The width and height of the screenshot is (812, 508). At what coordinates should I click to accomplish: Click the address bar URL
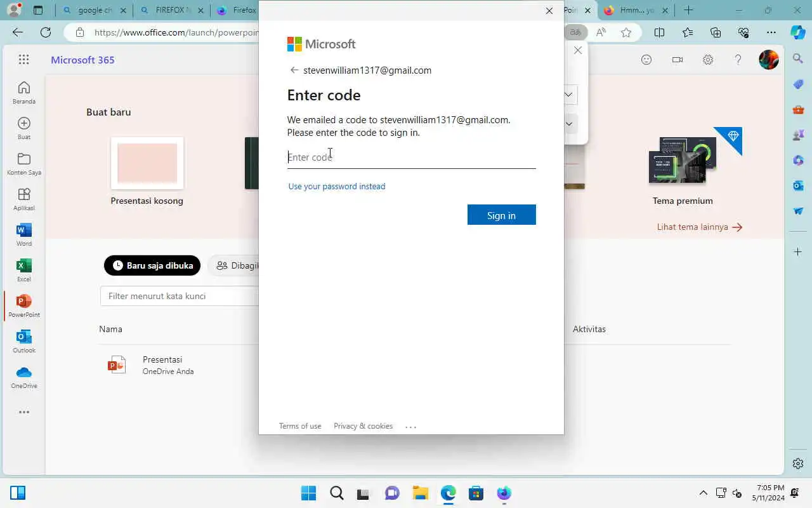click(x=177, y=32)
